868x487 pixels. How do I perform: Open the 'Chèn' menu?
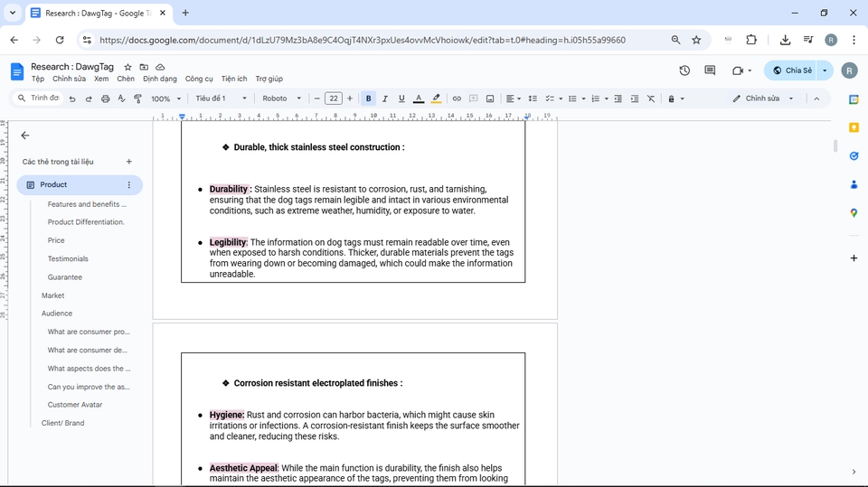point(126,80)
